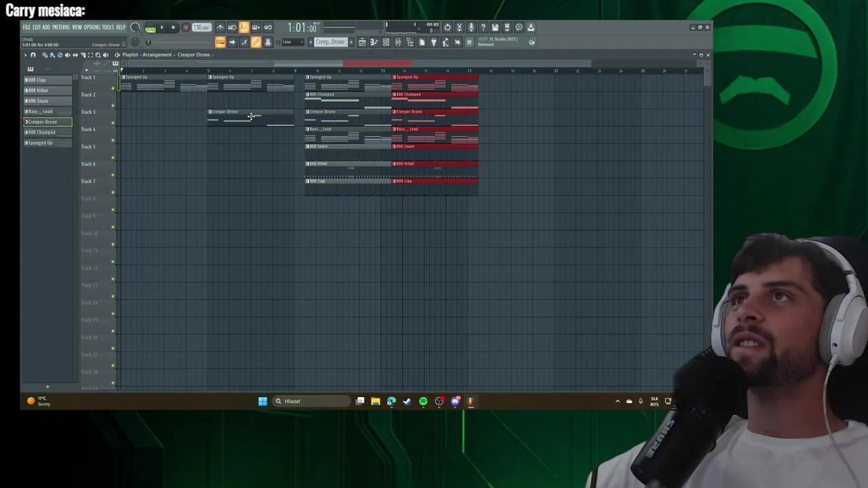Toggle the 3-2-1 countdown before recording
This screenshot has width=868, height=488.
[244, 28]
